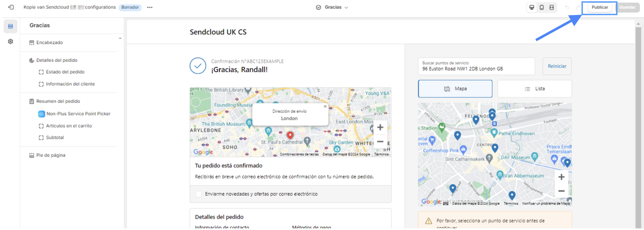Image resolution: width=644 pixels, height=230 pixels.
Task: Open the settings gear in sidebar
Action: (11, 41)
